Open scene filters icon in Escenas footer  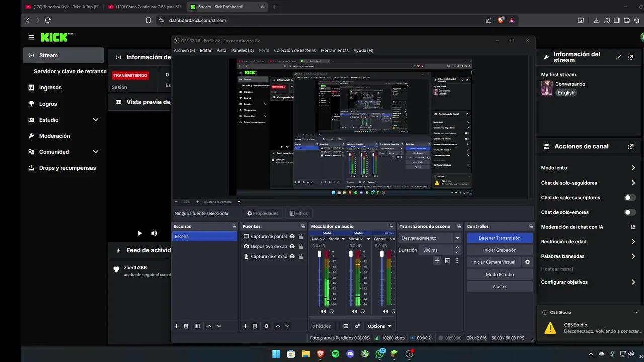point(197,326)
